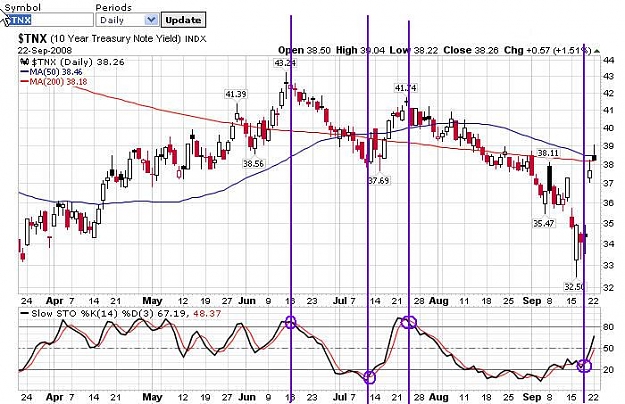Click the Symbol input field containing TNX
Screen dimensions: 625x404
pyautogui.click(x=49, y=20)
